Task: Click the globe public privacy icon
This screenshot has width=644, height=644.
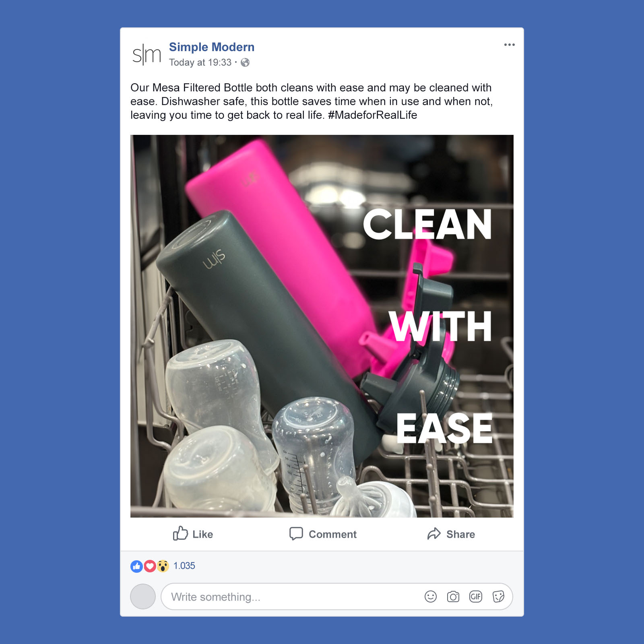Action: tap(245, 62)
